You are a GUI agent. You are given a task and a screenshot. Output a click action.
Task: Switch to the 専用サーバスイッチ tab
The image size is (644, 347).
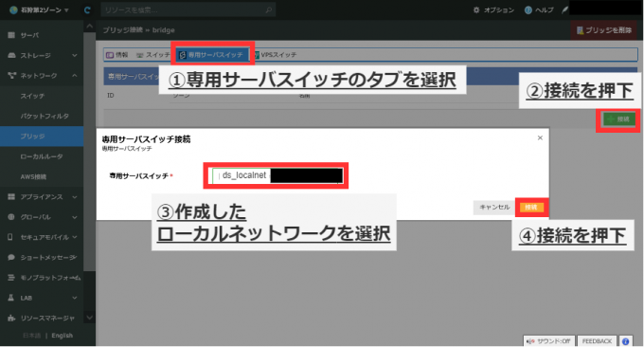[x=212, y=55]
